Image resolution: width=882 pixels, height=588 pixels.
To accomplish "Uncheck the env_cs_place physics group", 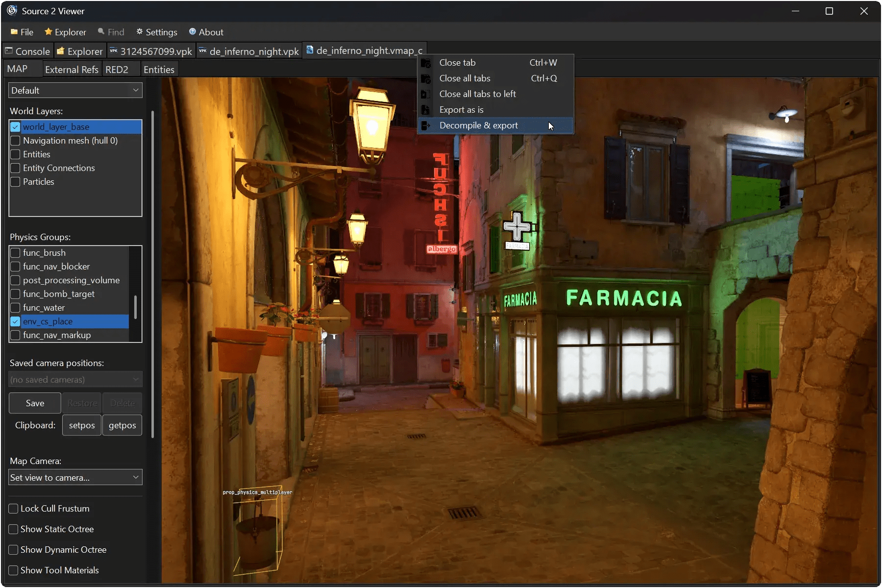I will (15, 321).
